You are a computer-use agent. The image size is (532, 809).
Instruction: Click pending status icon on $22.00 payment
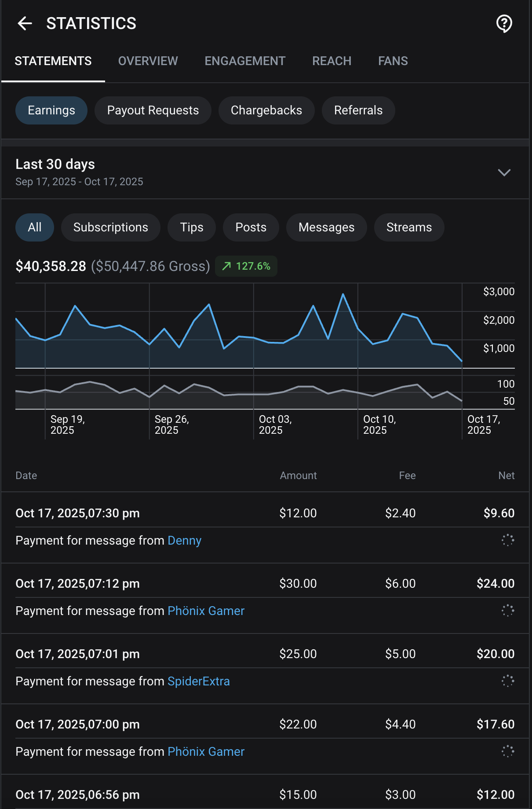507,751
